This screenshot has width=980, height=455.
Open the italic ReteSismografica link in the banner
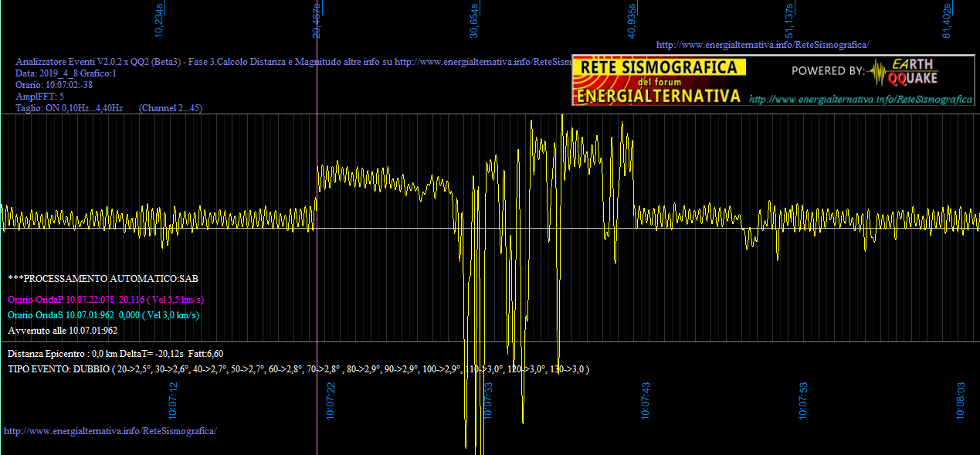861,100
